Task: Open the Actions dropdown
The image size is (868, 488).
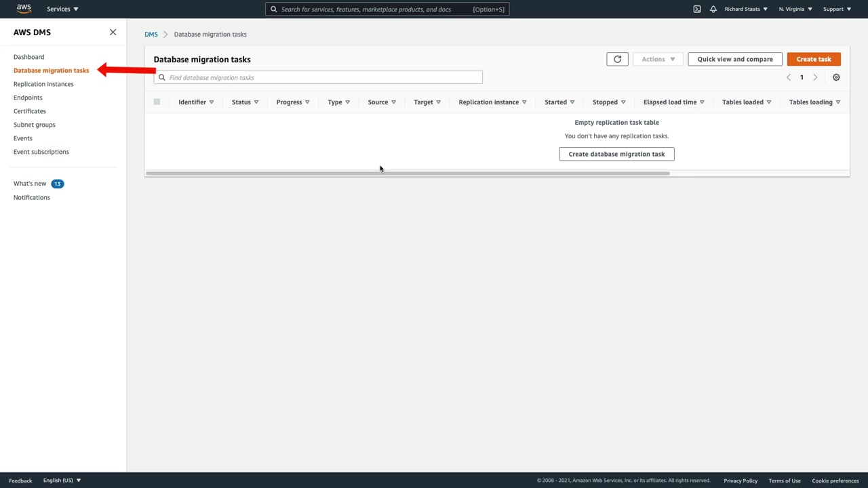Action: 658,59
